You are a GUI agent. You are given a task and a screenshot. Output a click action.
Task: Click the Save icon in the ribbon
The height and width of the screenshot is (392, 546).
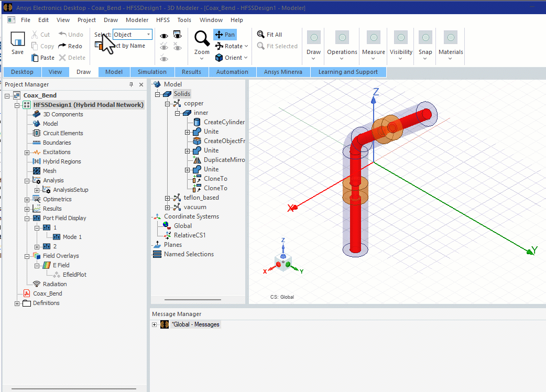coord(17,39)
